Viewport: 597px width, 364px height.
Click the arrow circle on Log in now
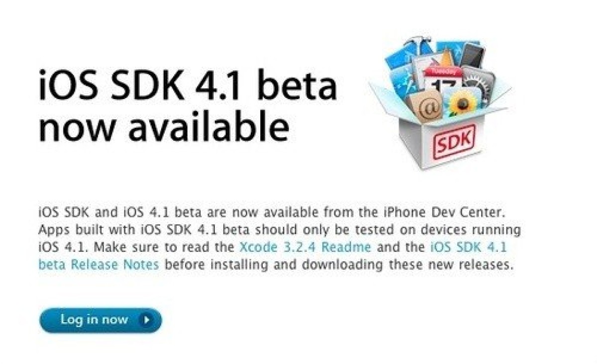click(x=146, y=320)
